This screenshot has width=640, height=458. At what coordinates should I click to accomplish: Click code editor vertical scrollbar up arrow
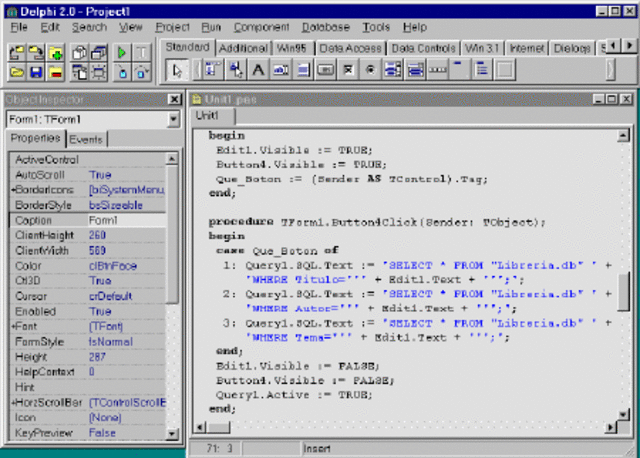tap(623, 135)
